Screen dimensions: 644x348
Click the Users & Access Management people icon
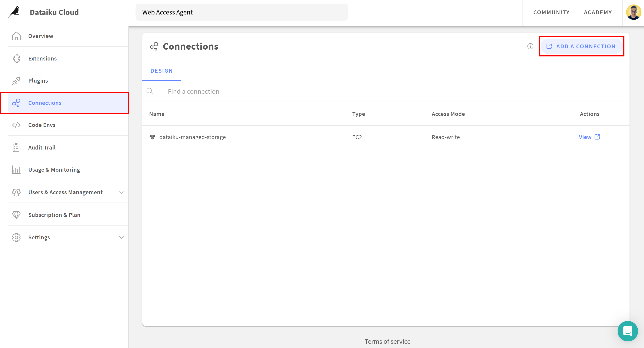(16, 192)
